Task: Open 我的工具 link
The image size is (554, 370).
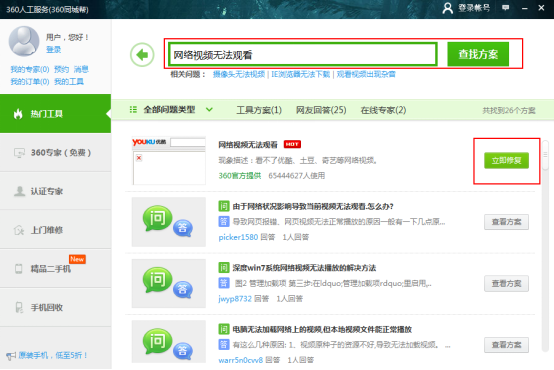Action: 69,82
